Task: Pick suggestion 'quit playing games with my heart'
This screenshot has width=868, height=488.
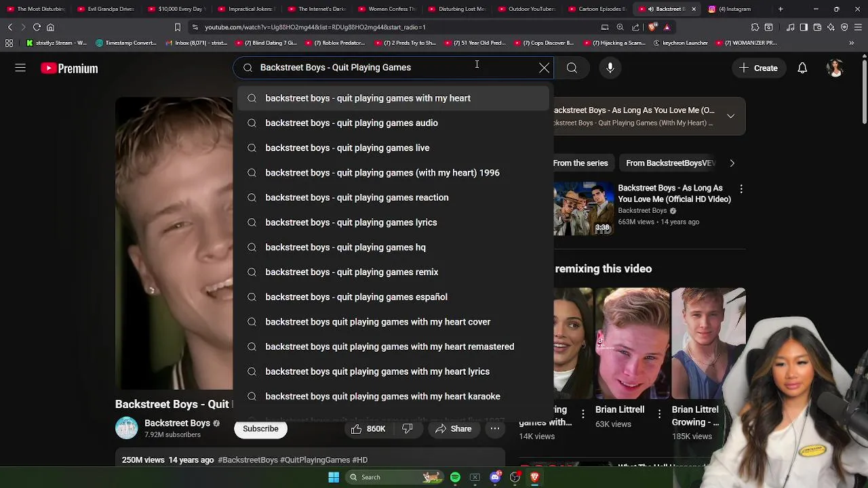Action: tap(393, 98)
